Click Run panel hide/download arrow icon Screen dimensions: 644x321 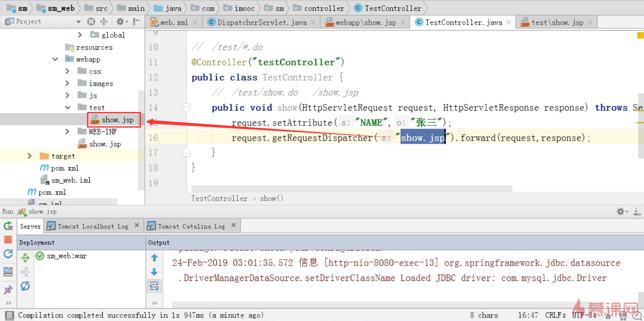tap(637, 212)
